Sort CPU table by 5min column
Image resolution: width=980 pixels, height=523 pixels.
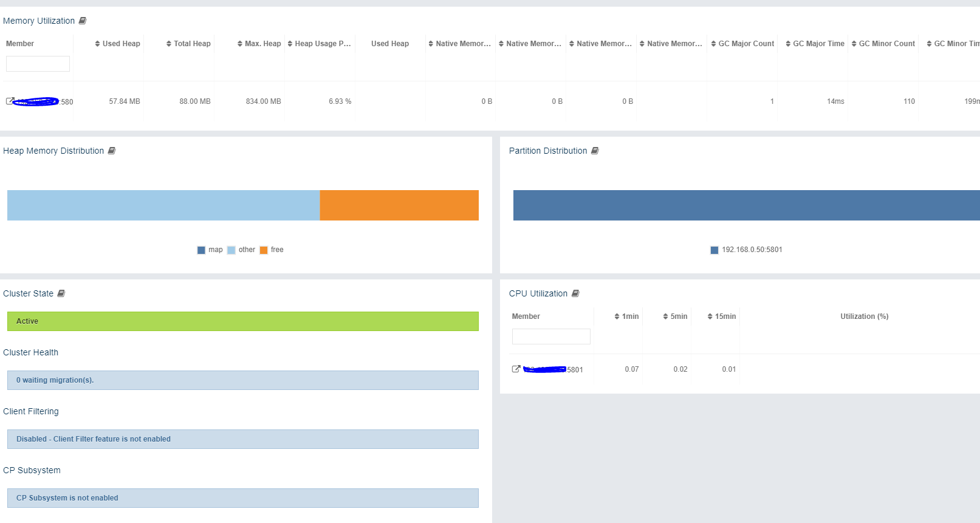coord(675,316)
